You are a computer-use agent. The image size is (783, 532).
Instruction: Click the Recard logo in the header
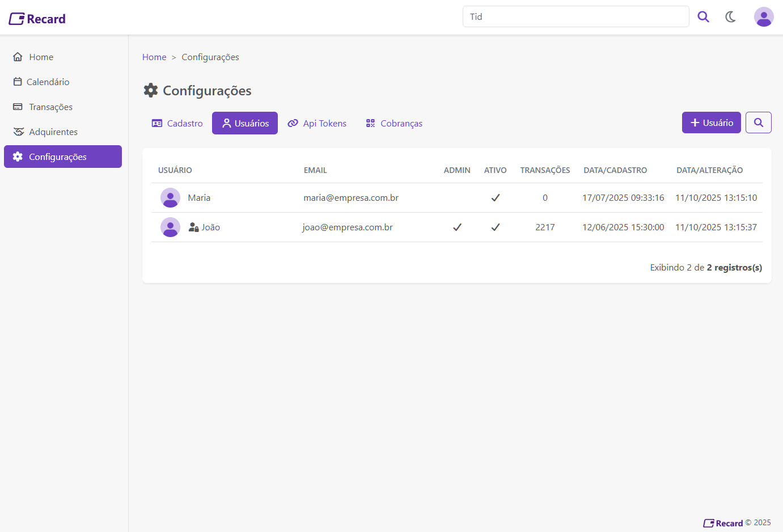coord(37,19)
